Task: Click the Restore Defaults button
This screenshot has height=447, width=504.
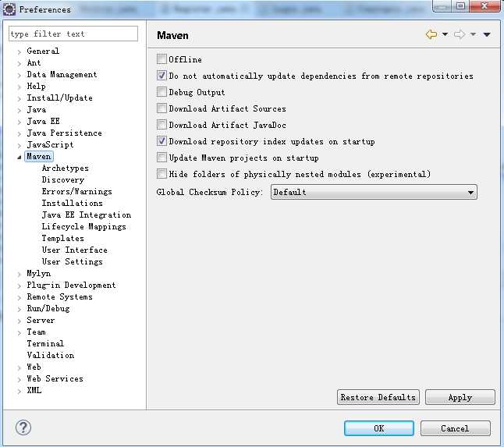Action: pos(378,397)
